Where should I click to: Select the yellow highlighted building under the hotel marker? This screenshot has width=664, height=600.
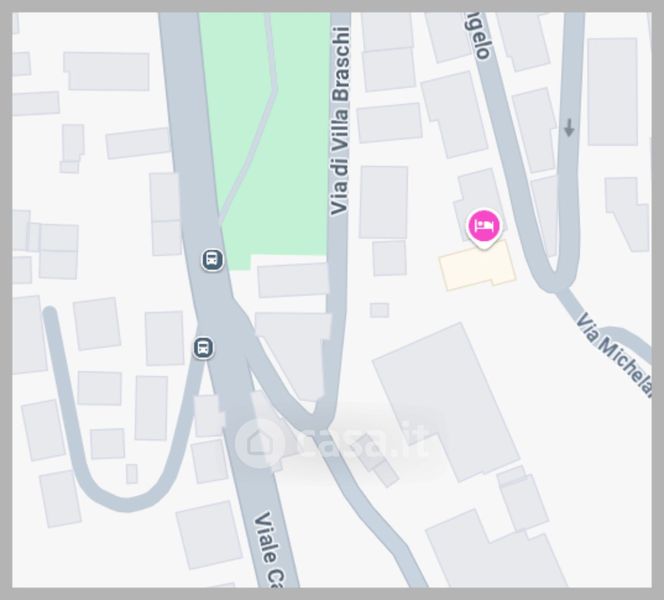[x=478, y=266]
